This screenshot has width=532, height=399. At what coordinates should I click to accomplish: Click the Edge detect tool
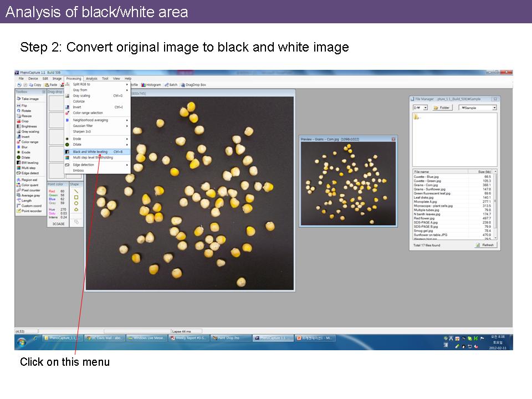pos(30,173)
